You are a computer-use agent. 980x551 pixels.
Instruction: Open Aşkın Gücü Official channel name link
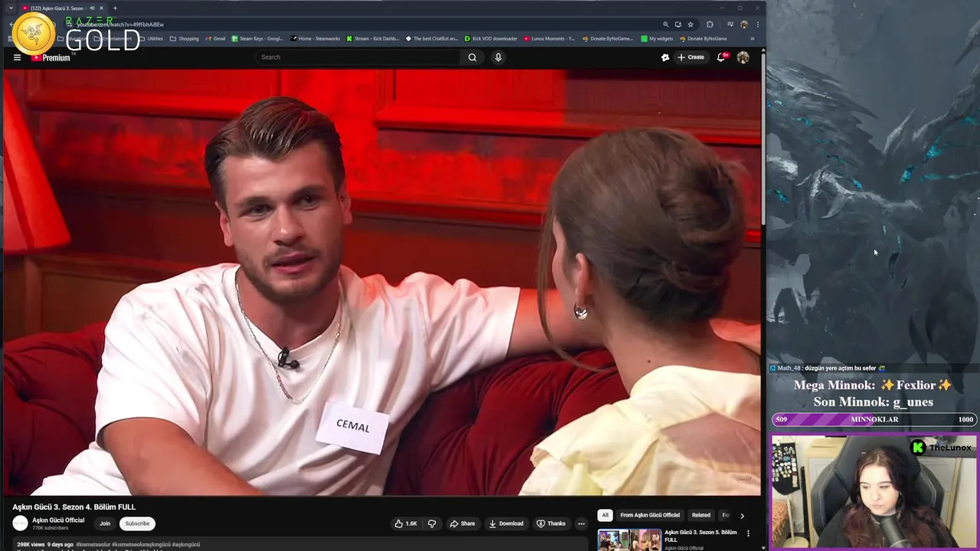tap(58, 520)
